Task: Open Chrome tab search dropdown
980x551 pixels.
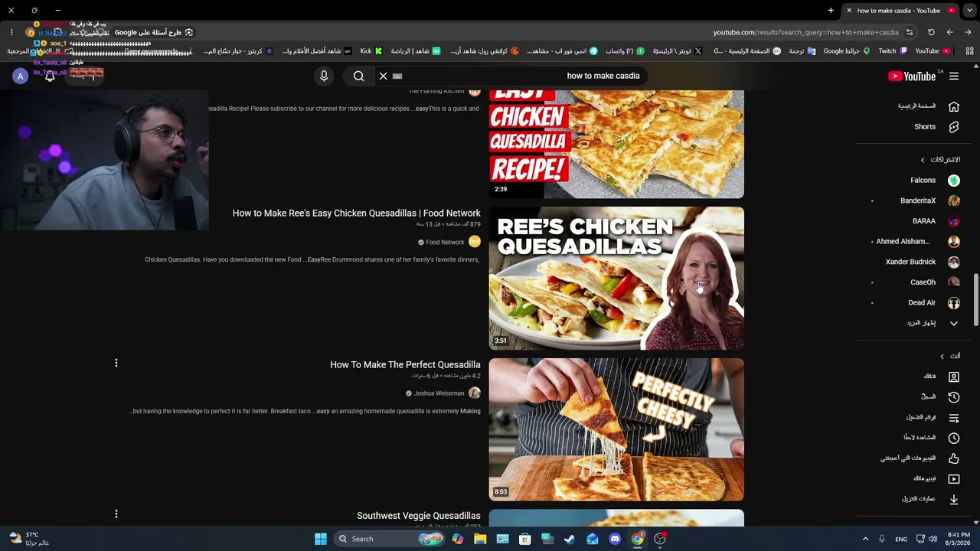Action: (969, 11)
